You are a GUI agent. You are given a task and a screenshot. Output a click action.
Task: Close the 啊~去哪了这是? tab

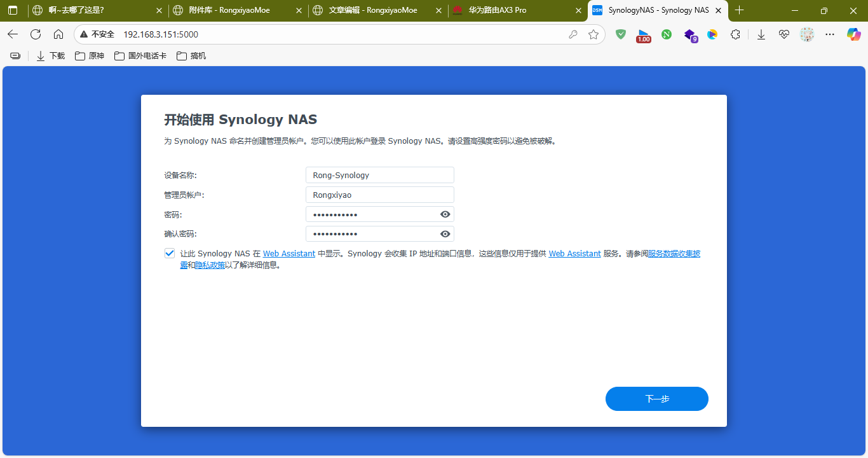(159, 10)
